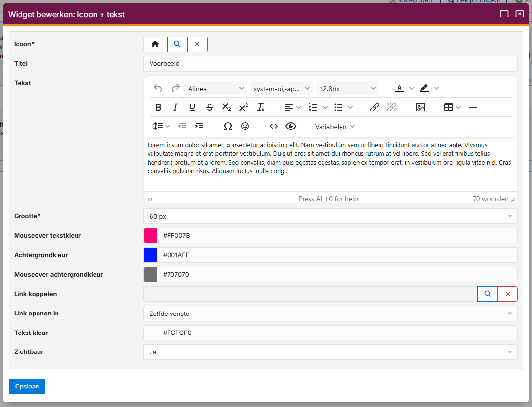Viewport: 532px width, 407px height.
Task: Apply italic formatting in the editor
Action: point(175,108)
